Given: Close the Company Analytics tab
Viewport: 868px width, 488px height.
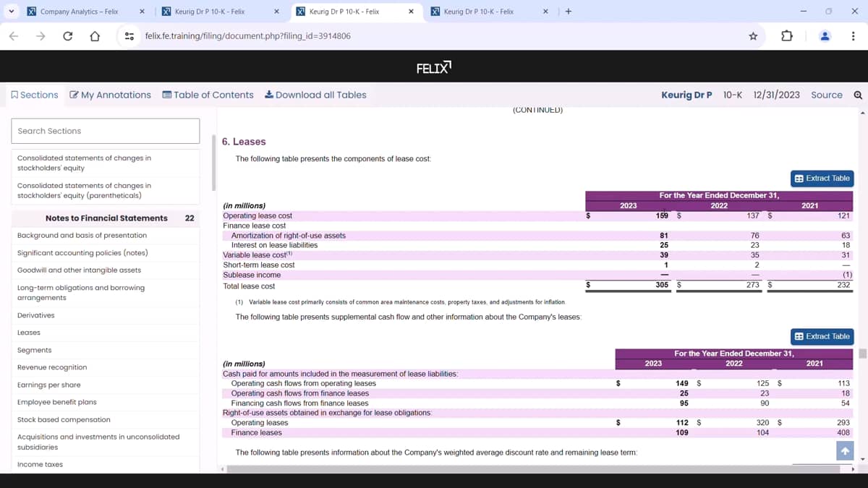Looking at the screenshot, I should point(142,12).
